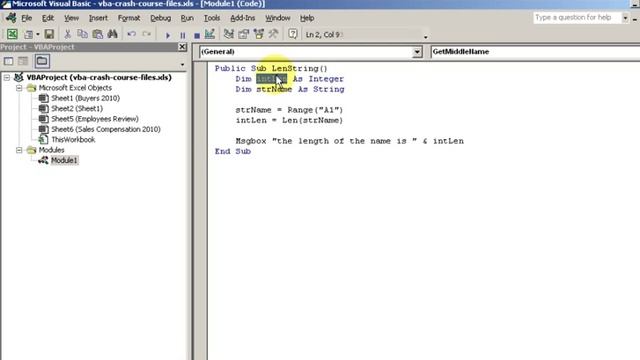Click the Msgbox code line
Image resolution: width=640 pixels, height=360 pixels.
(349, 141)
